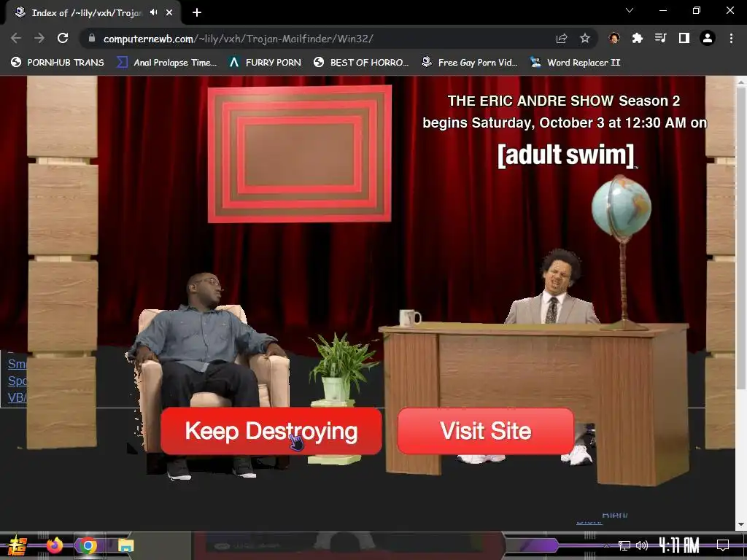The image size is (747, 560).
Task: Focus the address bar showing computernewb.com URL
Action: 320,39
